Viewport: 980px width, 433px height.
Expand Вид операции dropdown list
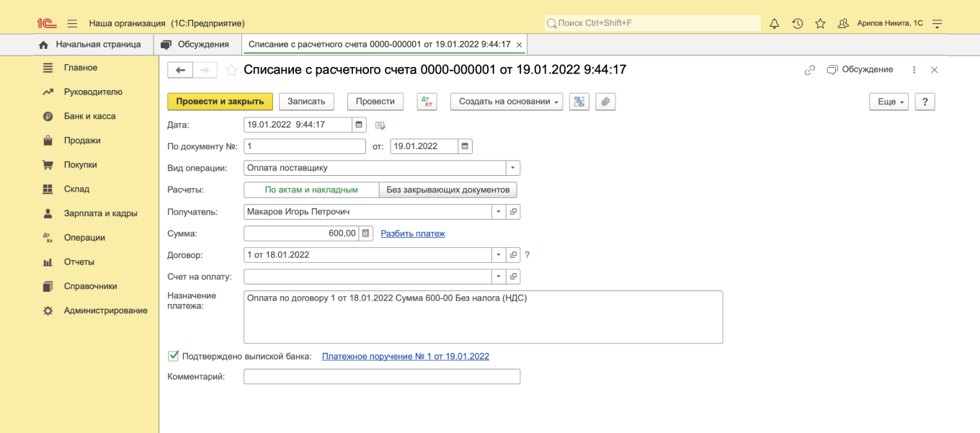pyautogui.click(x=512, y=168)
